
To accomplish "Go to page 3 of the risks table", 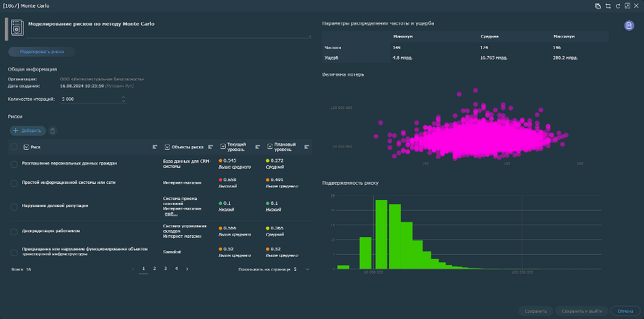I will pos(165,269).
